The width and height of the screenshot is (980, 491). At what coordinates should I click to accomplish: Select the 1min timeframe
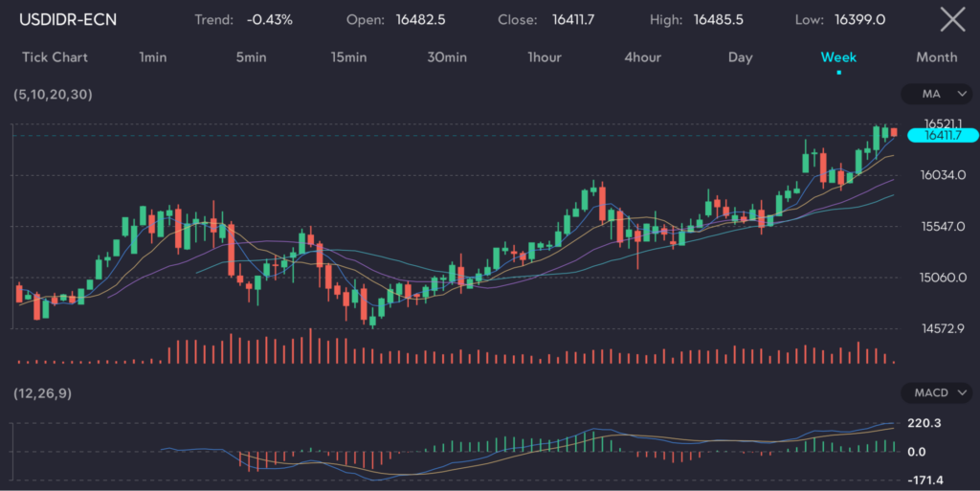click(153, 57)
